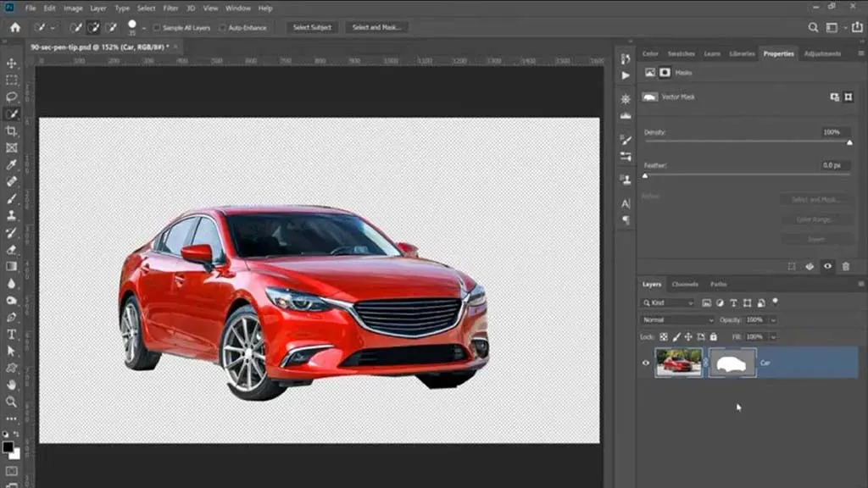Open the Normal blend mode dropdown

pyautogui.click(x=678, y=319)
